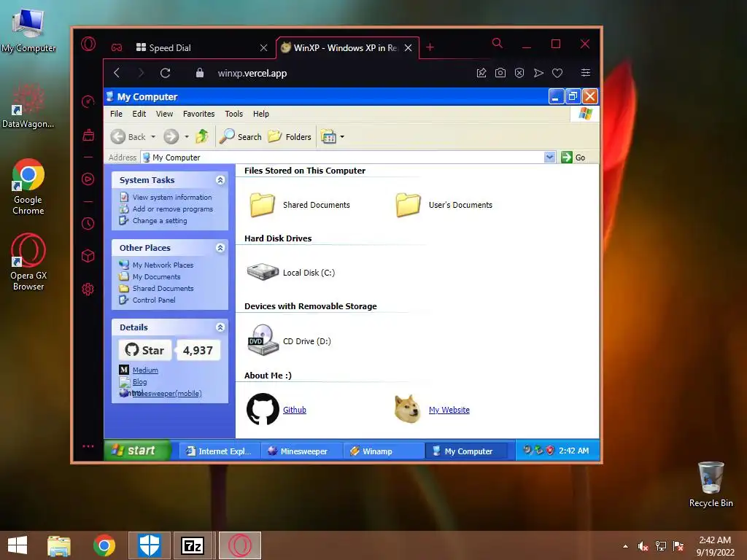Reload the winxp.vercel.app page

[166, 73]
